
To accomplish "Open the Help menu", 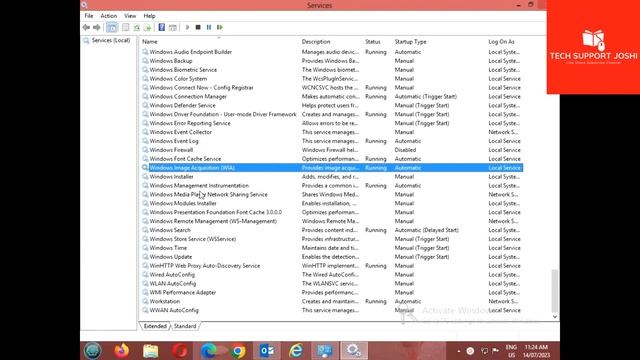I will pyautogui.click(x=149, y=16).
